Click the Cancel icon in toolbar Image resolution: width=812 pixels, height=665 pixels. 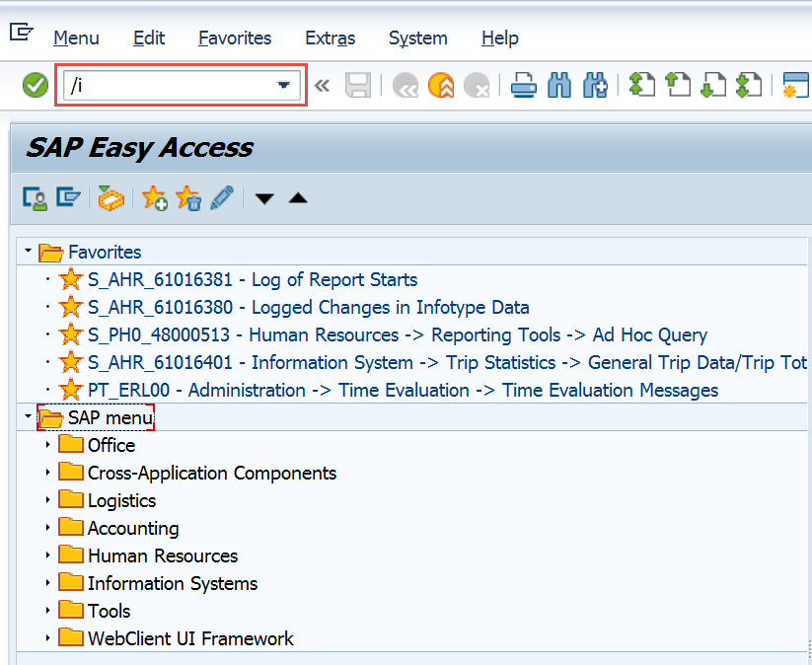(x=477, y=85)
